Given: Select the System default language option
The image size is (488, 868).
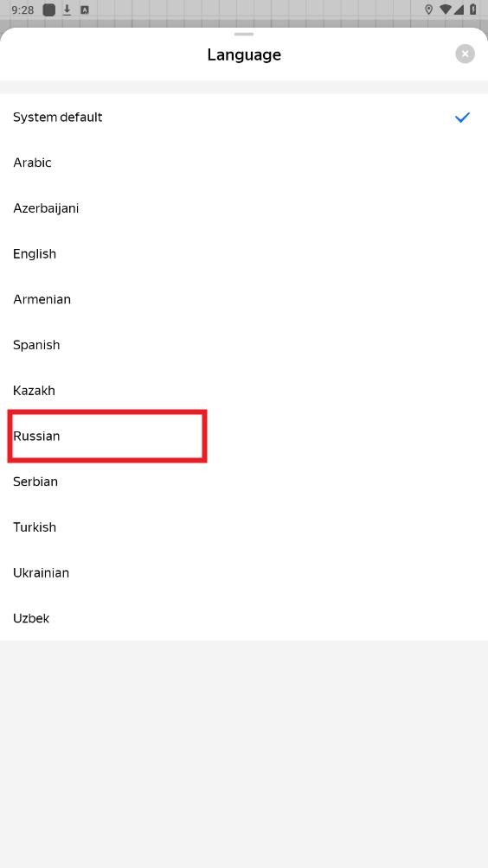Looking at the screenshot, I should click(244, 117).
